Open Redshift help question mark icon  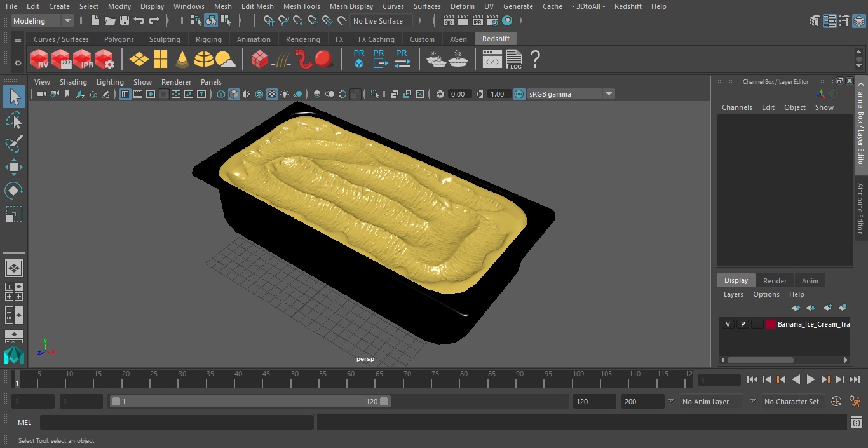(535, 60)
